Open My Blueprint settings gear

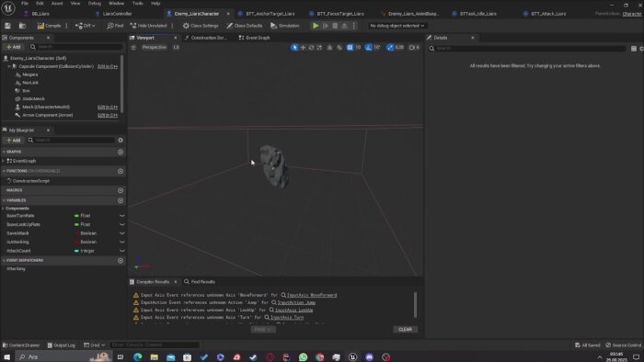(121, 141)
